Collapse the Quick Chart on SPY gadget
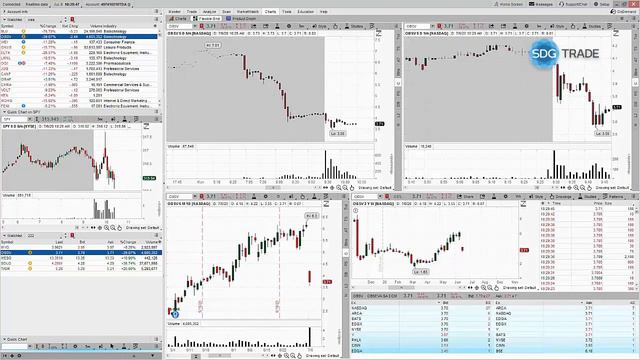Screen dimensions: 640x360 click(x=4, y=112)
